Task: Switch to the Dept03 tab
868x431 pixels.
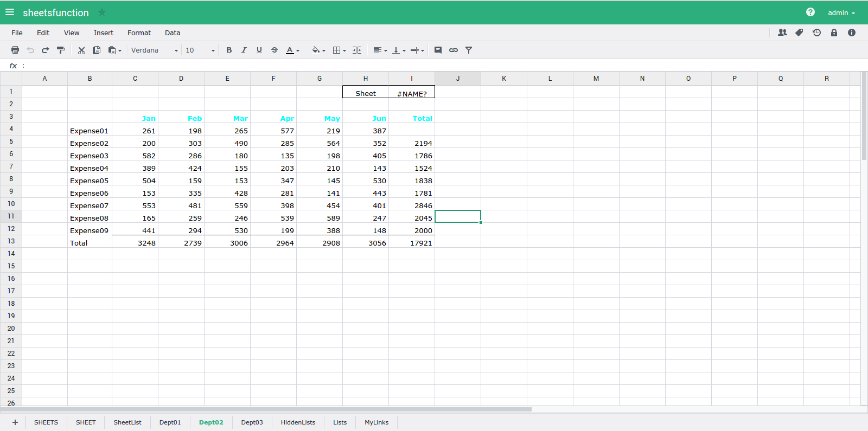Action: click(x=252, y=422)
